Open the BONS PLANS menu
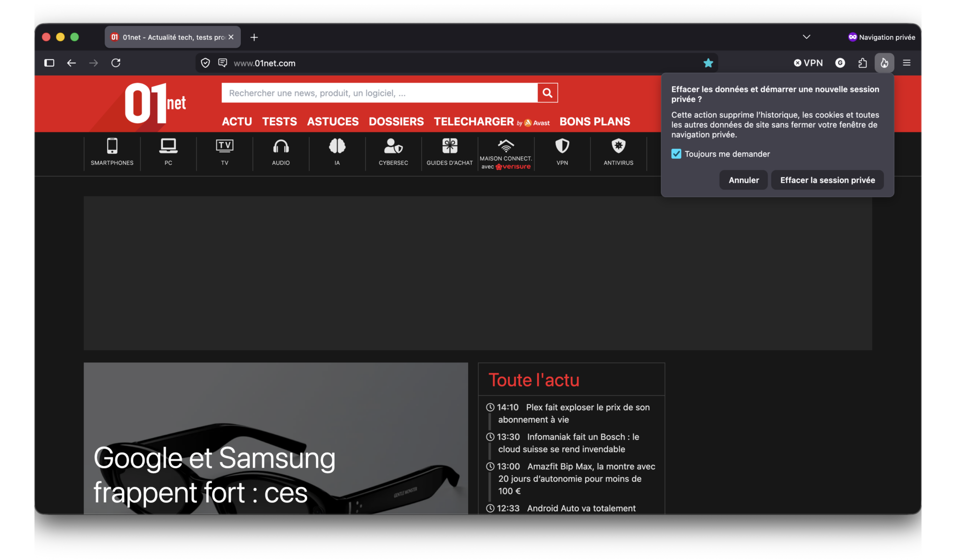The width and height of the screenshot is (956, 560). point(595,121)
